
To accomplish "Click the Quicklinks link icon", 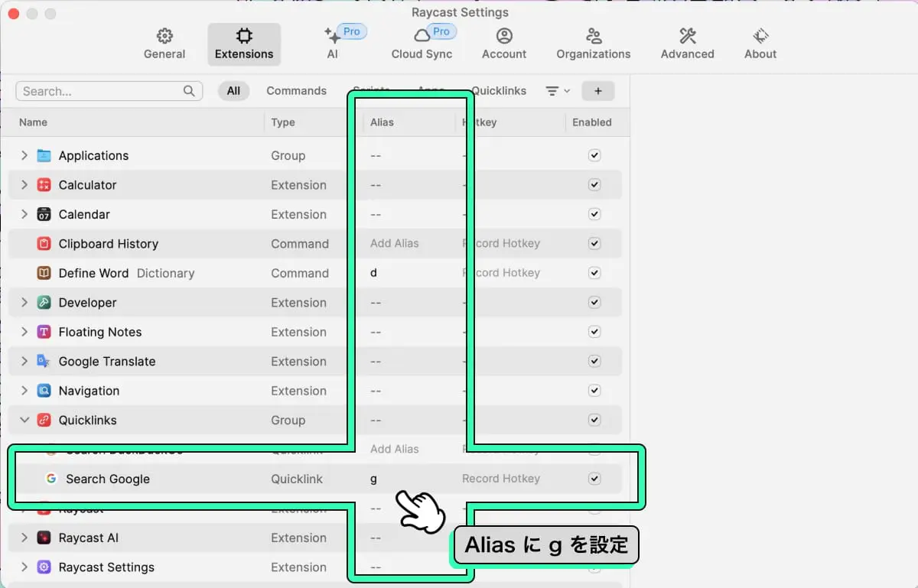I will (44, 420).
